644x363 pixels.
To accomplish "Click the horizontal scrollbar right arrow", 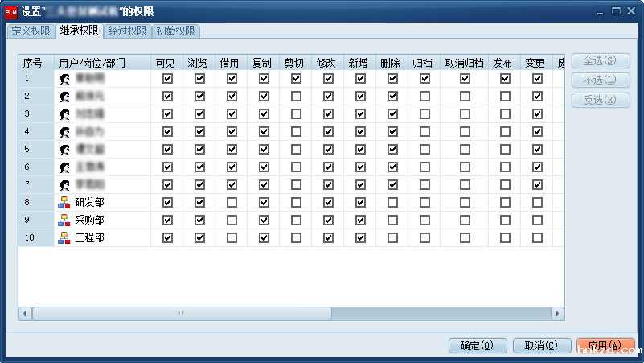I will coord(557,313).
